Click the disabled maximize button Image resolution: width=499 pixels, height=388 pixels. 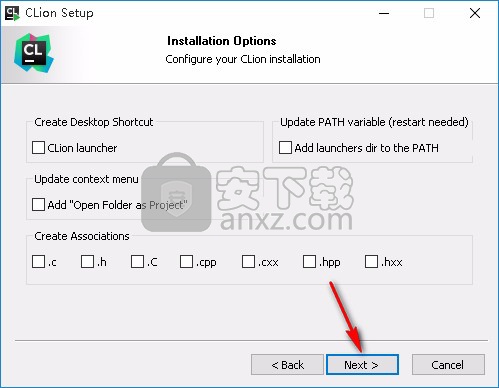(429, 13)
